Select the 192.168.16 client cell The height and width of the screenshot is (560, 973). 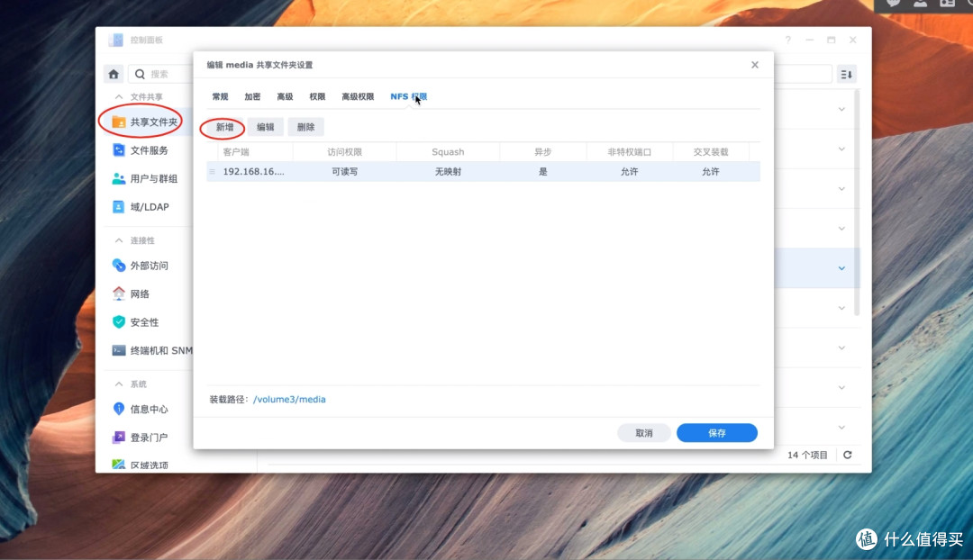[254, 172]
